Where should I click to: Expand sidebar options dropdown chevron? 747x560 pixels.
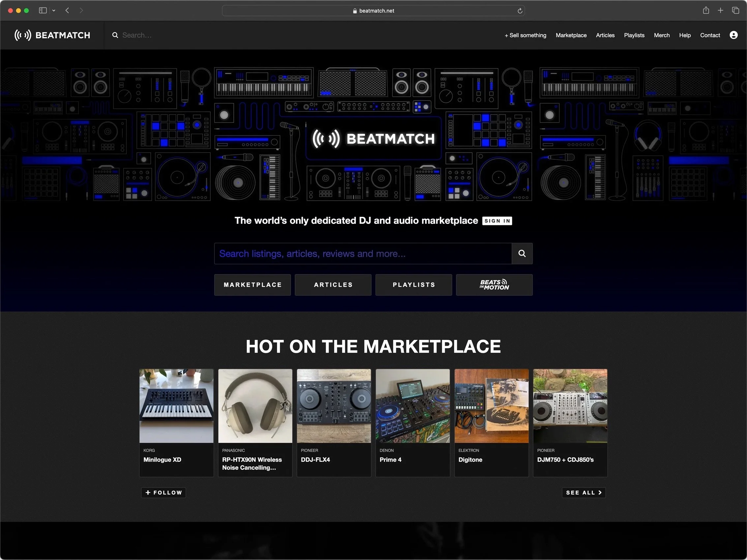pos(54,11)
